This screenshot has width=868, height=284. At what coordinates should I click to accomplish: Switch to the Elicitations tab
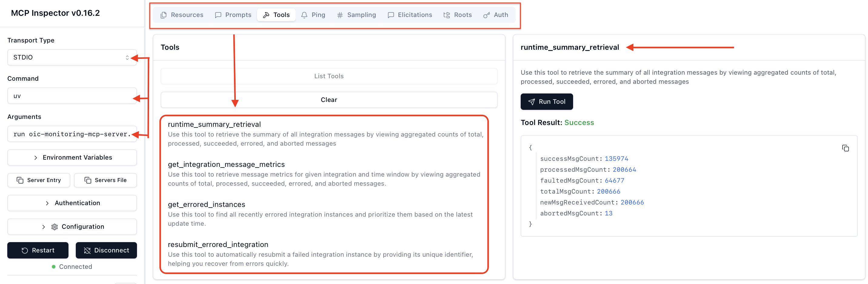point(410,15)
